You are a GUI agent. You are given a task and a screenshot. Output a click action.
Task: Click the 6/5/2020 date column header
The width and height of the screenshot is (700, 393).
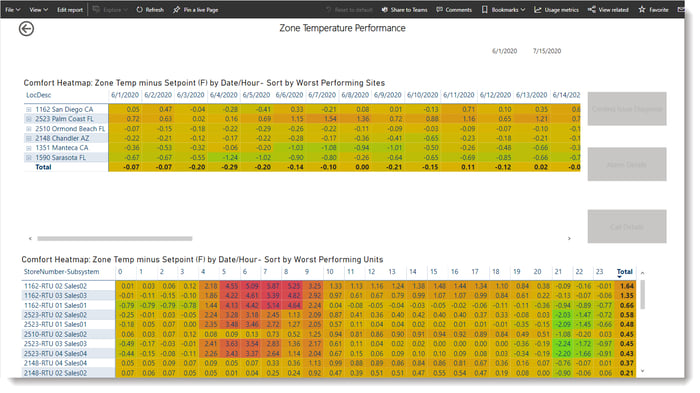click(x=256, y=95)
